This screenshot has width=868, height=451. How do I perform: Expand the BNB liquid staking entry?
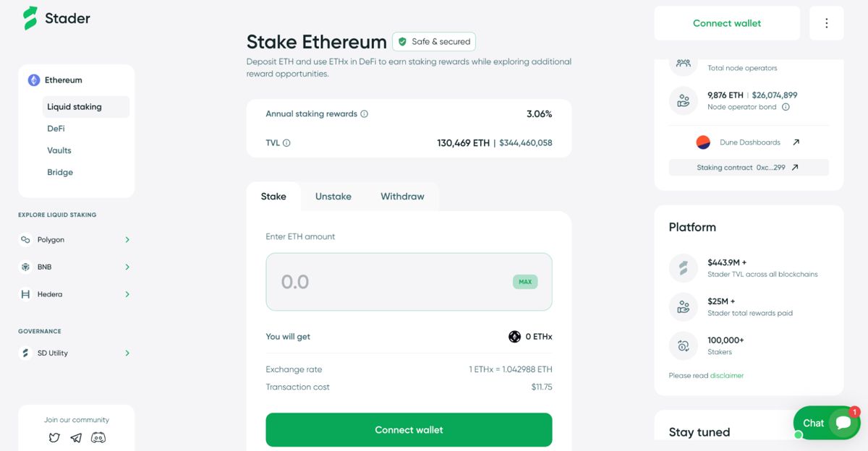tap(127, 267)
